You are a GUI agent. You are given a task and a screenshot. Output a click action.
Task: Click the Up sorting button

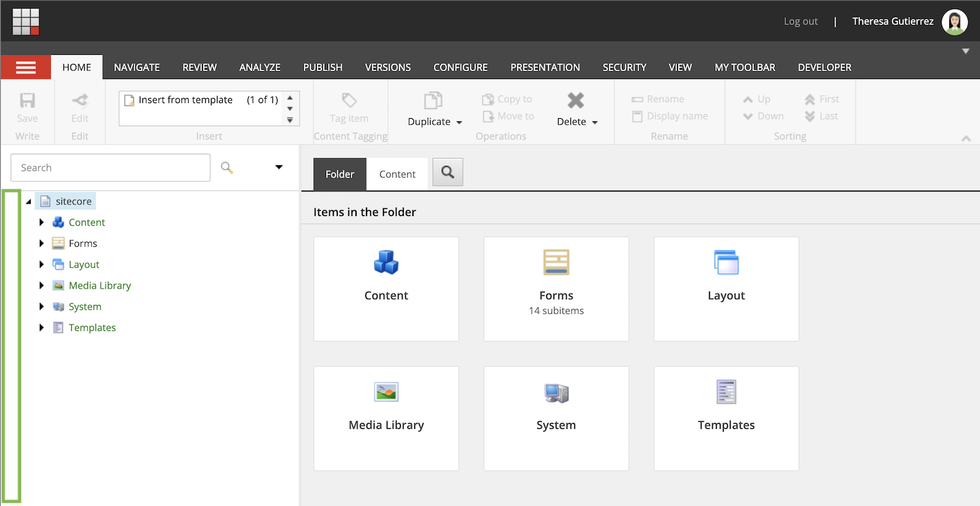pyautogui.click(x=757, y=99)
